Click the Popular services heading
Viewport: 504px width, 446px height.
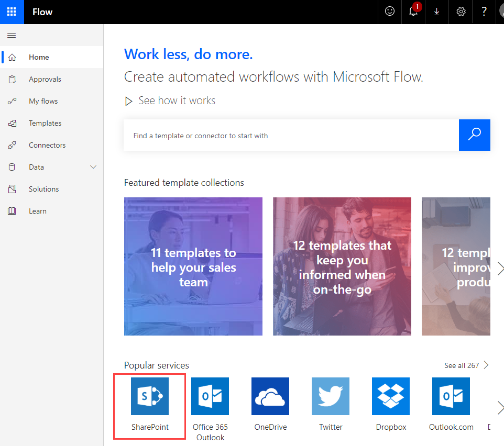[x=157, y=365]
